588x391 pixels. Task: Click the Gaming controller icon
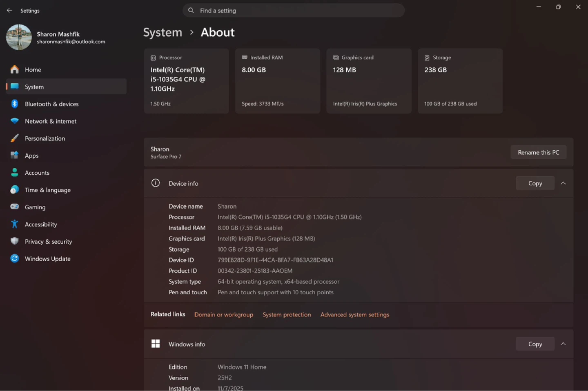click(x=15, y=207)
